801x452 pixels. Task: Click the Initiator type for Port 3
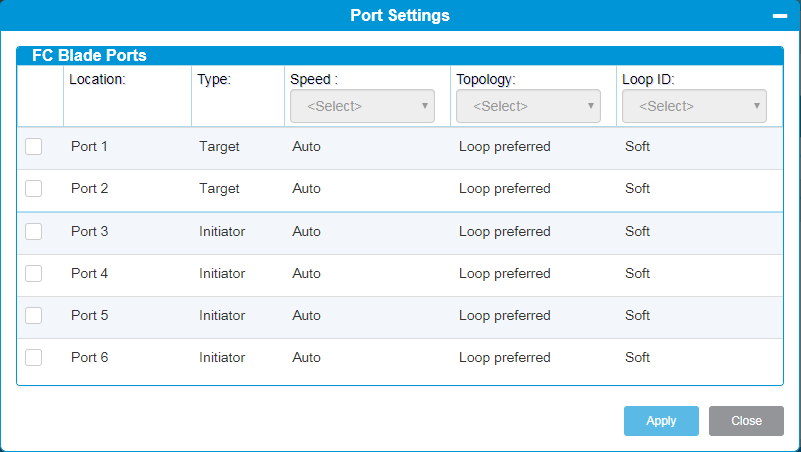click(222, 231)
